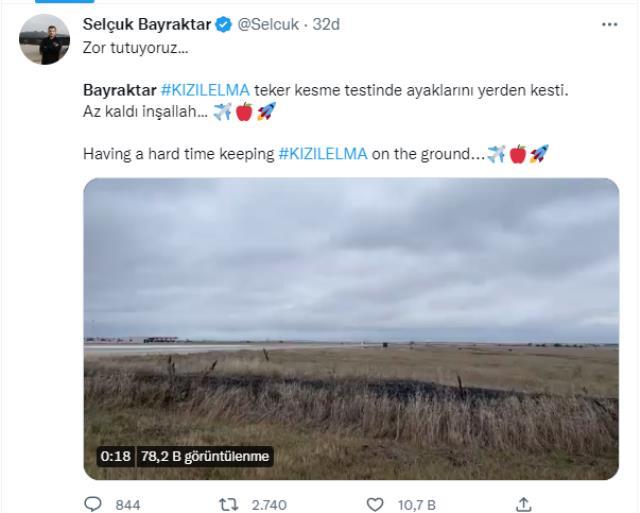Open #KIZILELMA hashtag in the English sentence

click(x=323, y=154)
